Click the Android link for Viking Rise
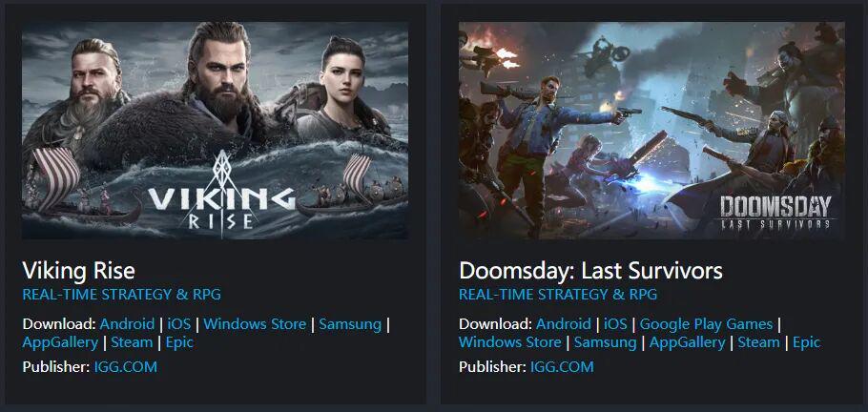This screenshot has width=868, height=412. point(127,324)
